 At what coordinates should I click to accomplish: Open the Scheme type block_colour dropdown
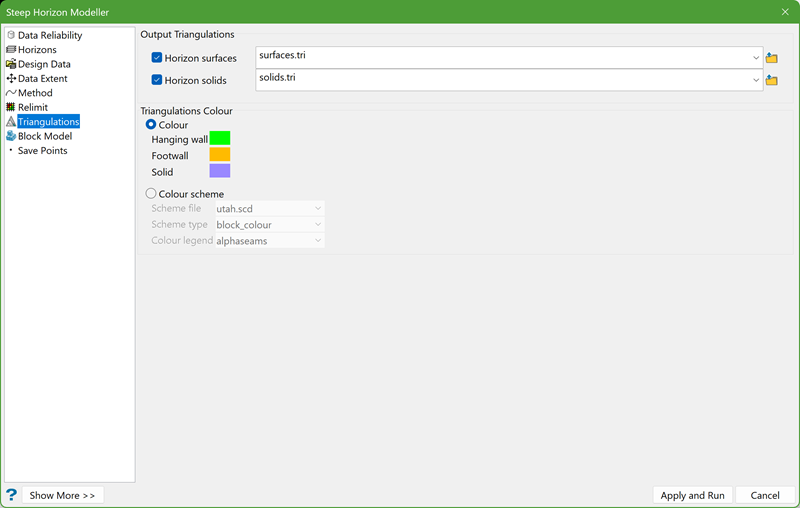(269, 224)
